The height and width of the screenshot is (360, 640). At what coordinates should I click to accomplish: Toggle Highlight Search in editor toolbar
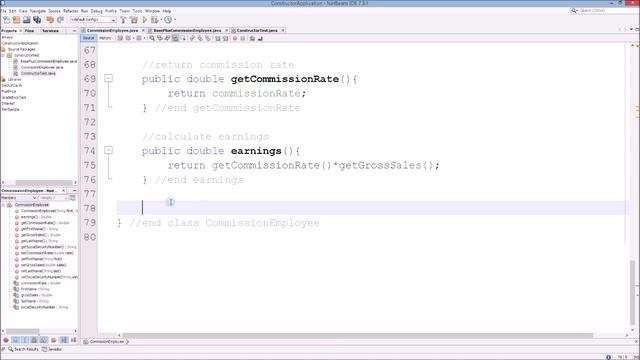click(x=175, y=38)
